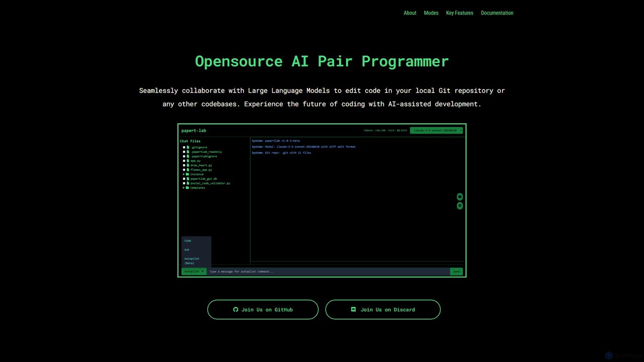Click the flames_app.py file name

[201, 170]
